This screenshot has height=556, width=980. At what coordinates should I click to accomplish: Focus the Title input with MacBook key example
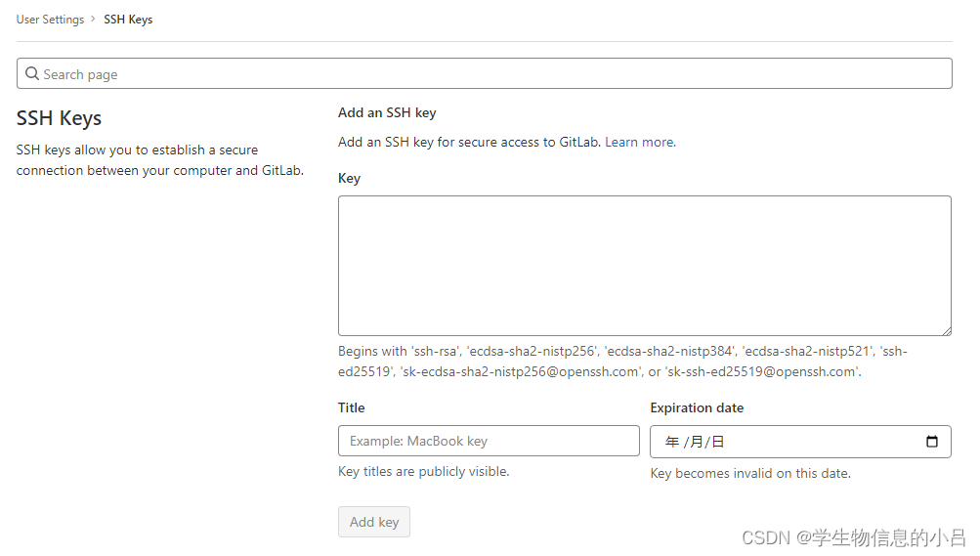pos(489,442)
